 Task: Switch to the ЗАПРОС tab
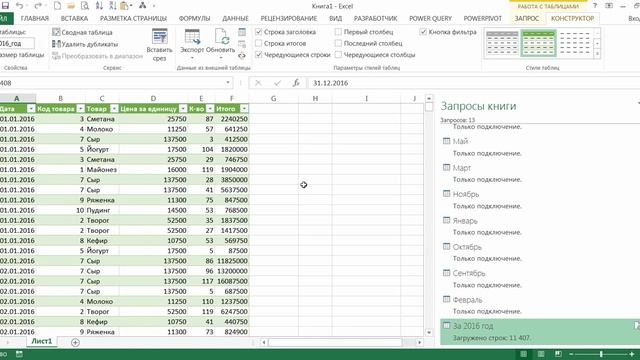pos(527,18)
